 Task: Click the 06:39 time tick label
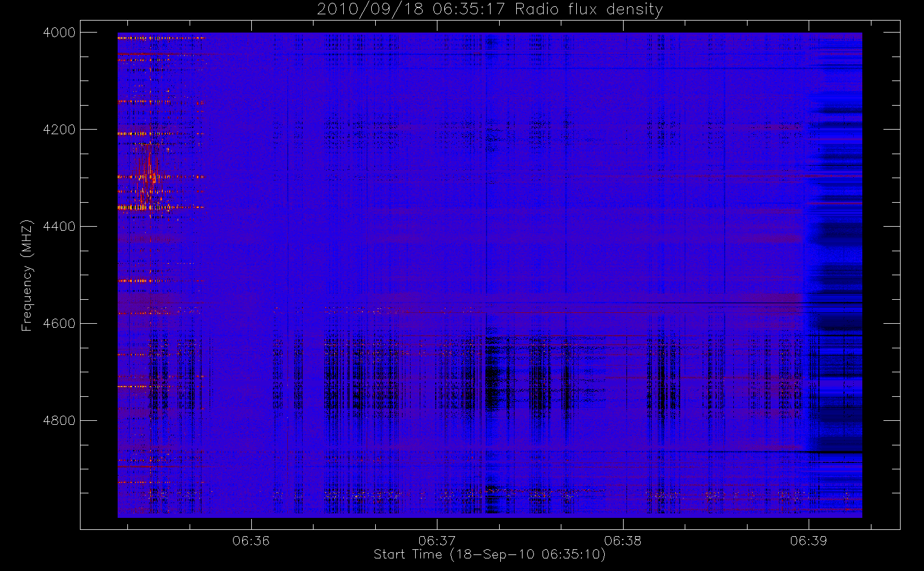[809, 540]
